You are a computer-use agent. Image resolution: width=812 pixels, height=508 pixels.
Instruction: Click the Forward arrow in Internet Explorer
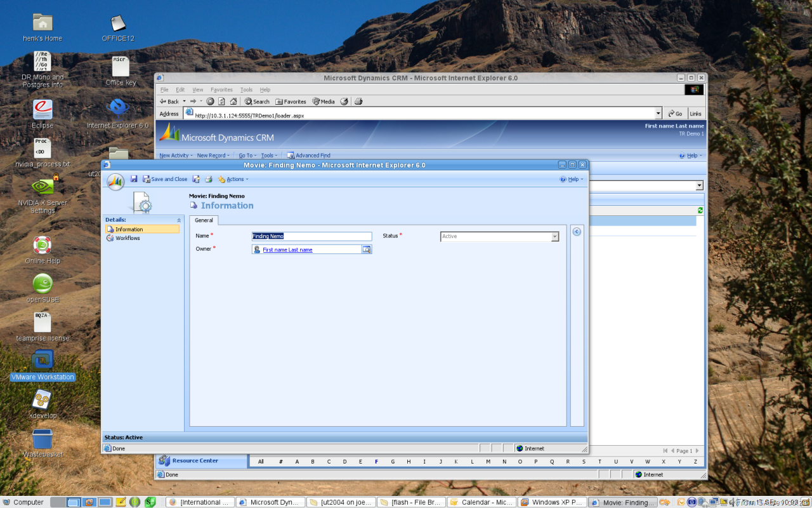click(x=193, y=102)
